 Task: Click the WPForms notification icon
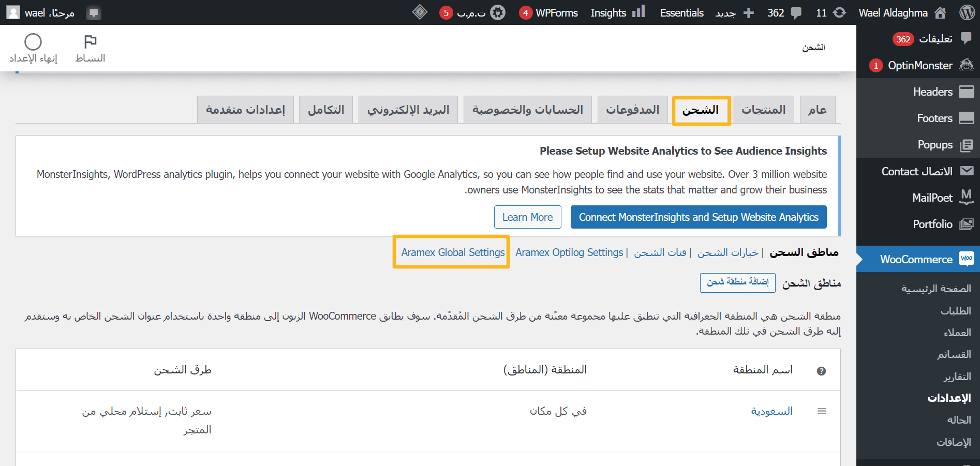[x=525, y=12]
